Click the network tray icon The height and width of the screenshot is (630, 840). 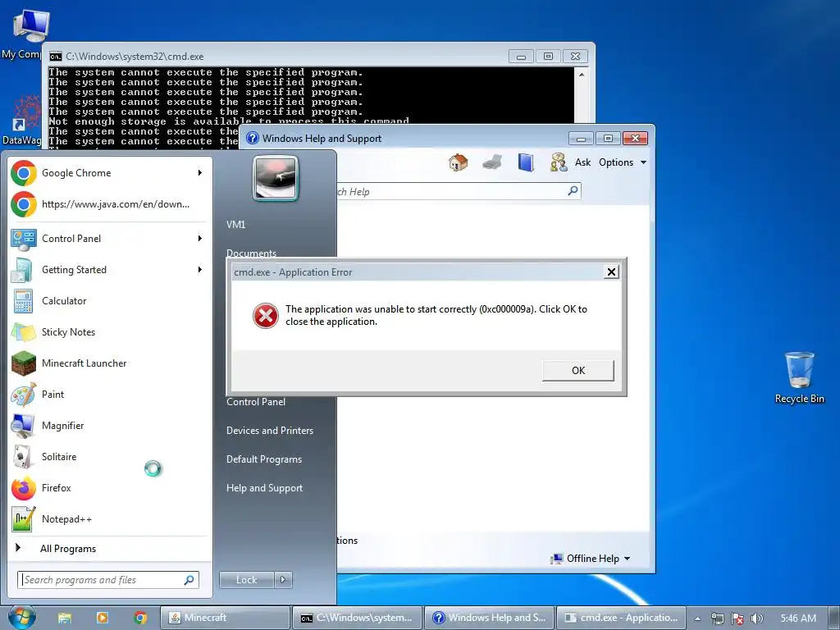tap(717, 619)
